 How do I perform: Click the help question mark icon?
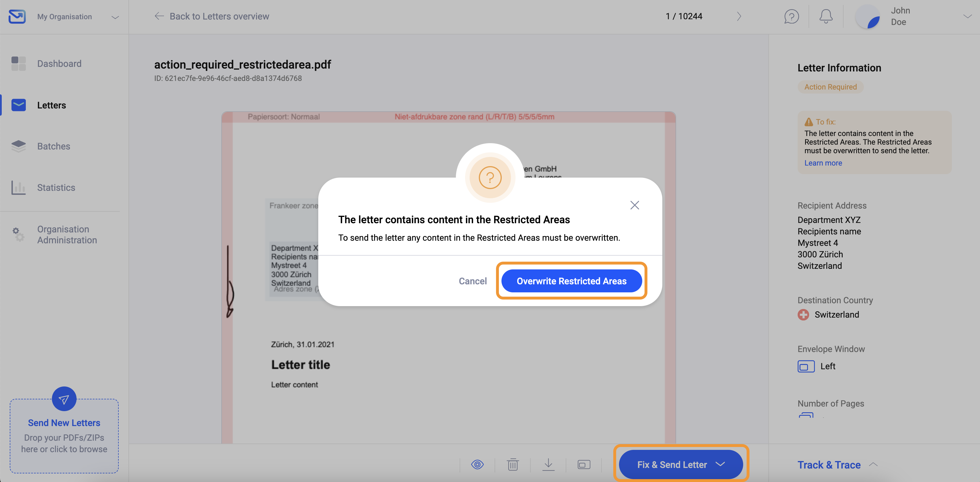[791, 16]
